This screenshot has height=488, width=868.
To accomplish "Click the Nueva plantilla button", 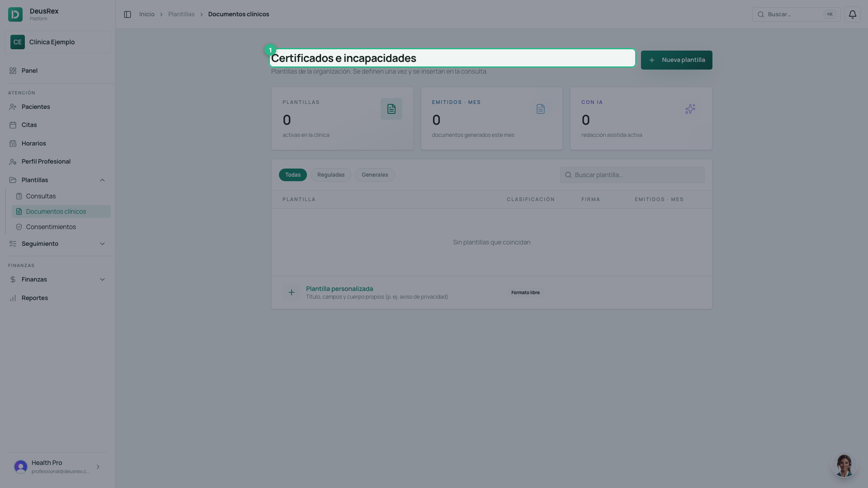I will click(x=676, y=60).
